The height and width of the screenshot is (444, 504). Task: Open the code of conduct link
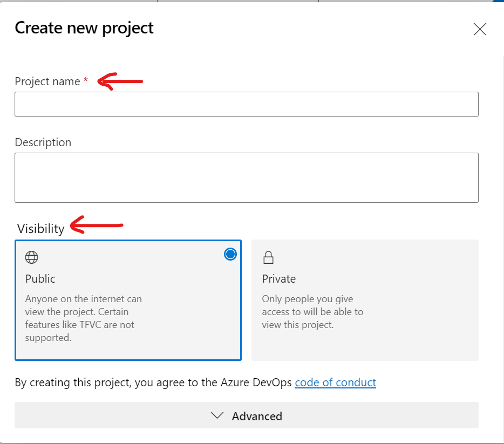coord(335,382)
